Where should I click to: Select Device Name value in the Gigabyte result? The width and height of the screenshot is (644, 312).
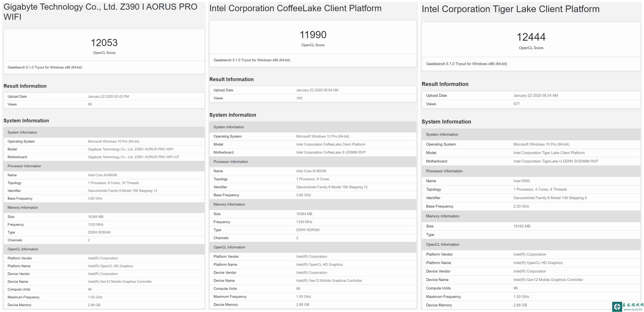click(x=120, y=282)
